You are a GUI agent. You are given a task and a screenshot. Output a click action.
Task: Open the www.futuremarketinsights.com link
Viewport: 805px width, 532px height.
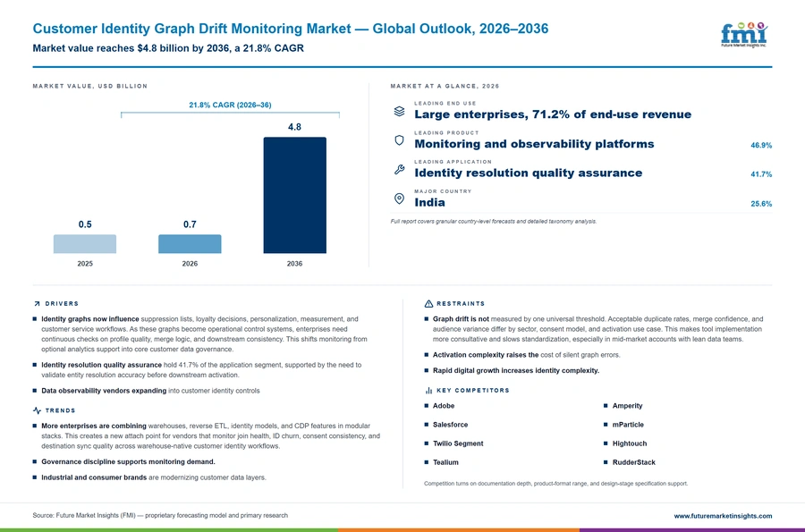723,516
